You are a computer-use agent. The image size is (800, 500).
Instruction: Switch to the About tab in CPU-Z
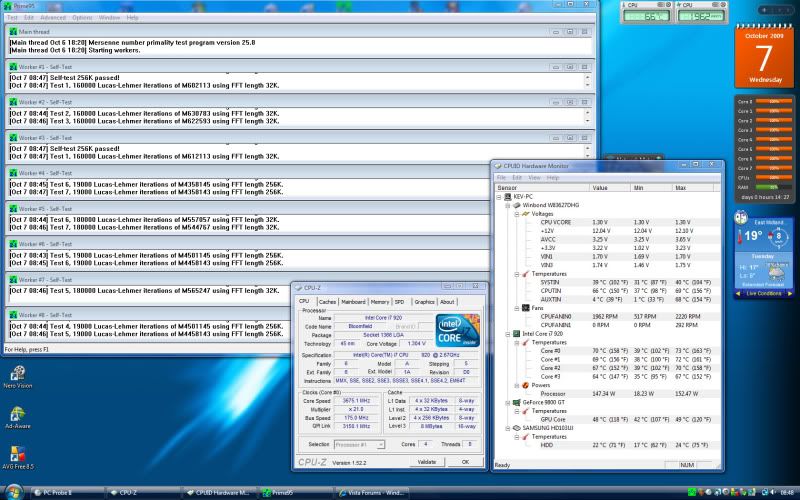[447, 302]
